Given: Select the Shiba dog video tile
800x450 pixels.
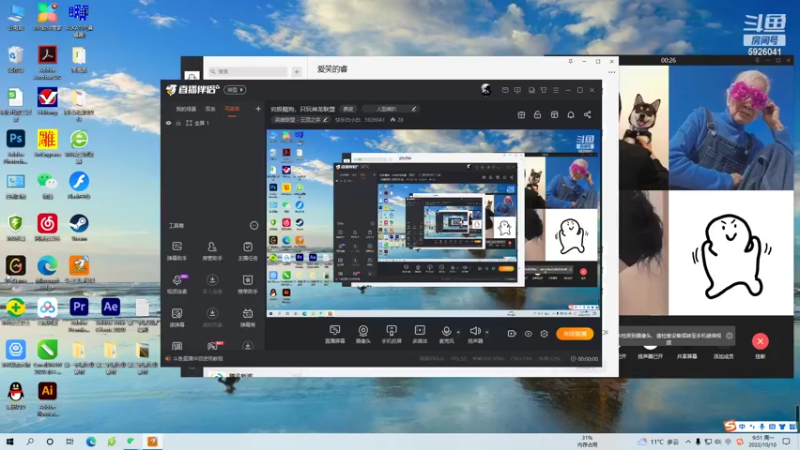Looking at the screenshot, I should click(x=644, y=128).
